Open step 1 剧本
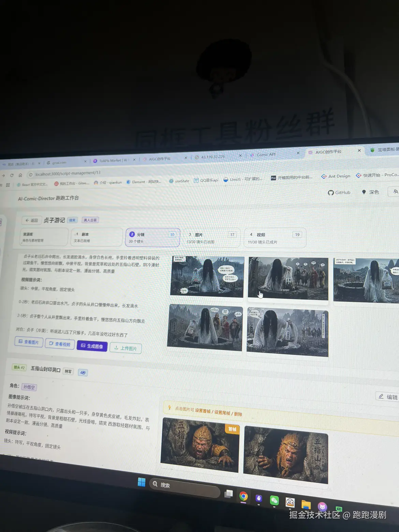399x532 pixels. 97,237
